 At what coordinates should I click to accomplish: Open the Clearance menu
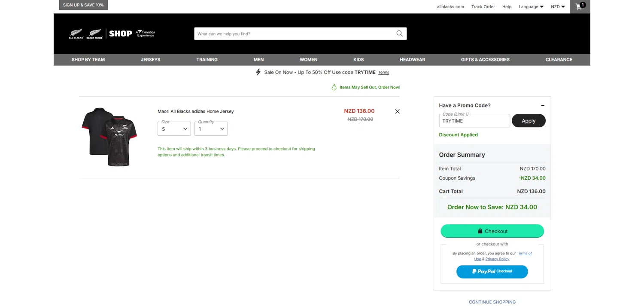click(x=559, y=60)
